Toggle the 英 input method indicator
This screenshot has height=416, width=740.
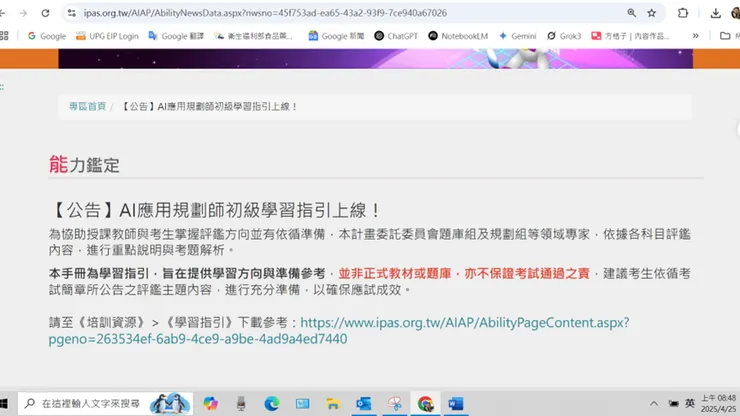[x=690, y=403]
